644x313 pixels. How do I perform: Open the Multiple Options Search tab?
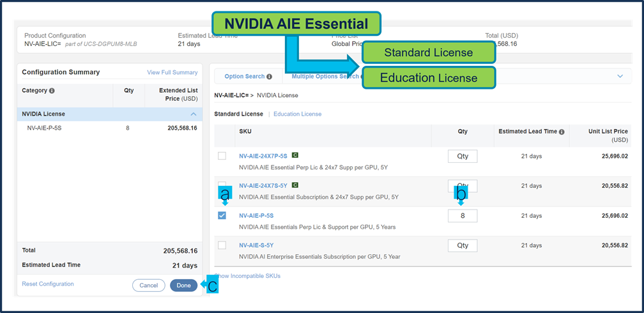coord(325,77)
